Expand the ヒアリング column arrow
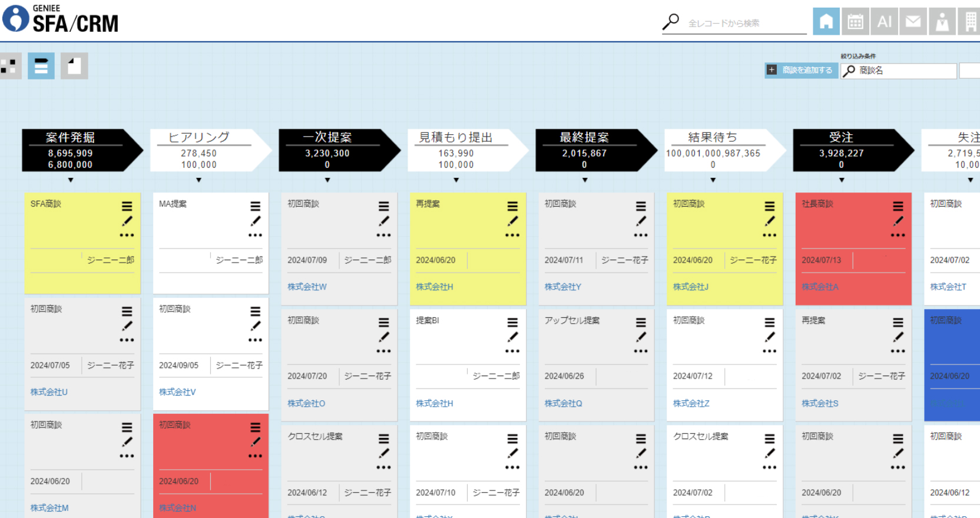 [199, 180]
